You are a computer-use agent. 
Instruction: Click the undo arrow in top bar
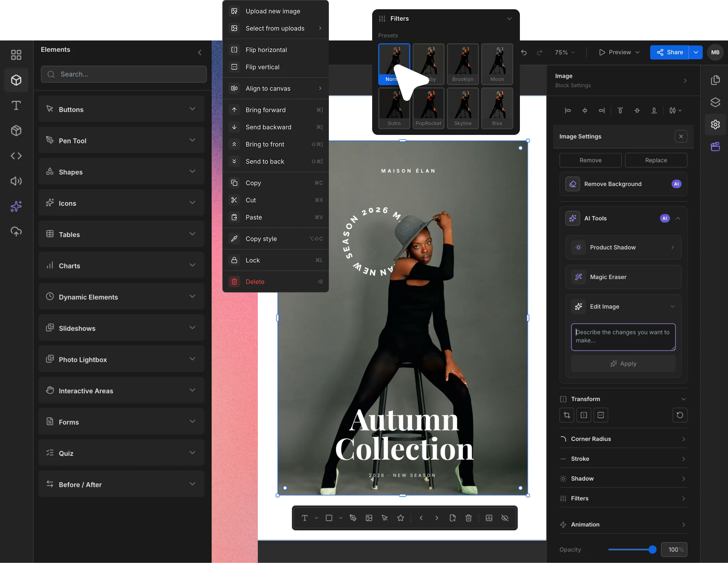[524, 52]
